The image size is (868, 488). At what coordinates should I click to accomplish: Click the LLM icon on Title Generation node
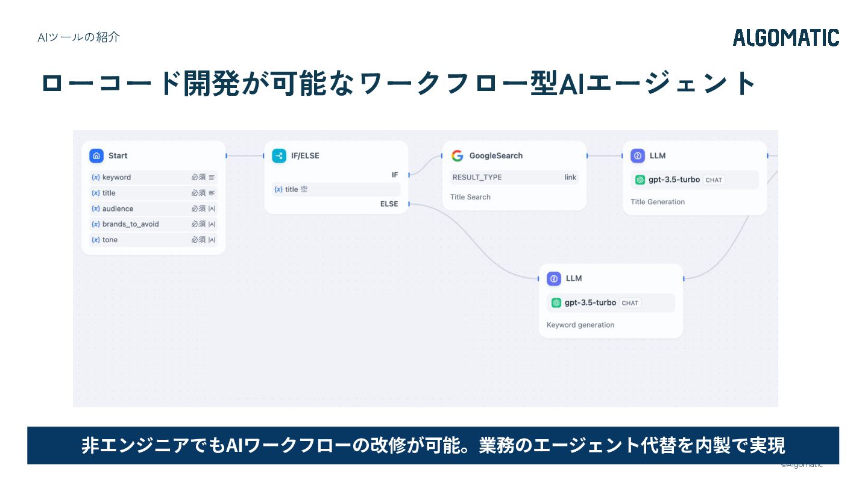point(638,155)
